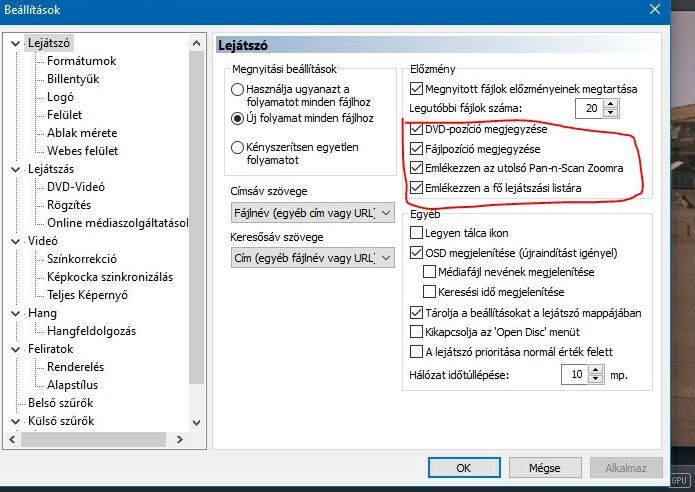The height and width of the screenshot is (492, 695).
Task: Collapse the Lejátszó tree node arrow
Action: 16,43
